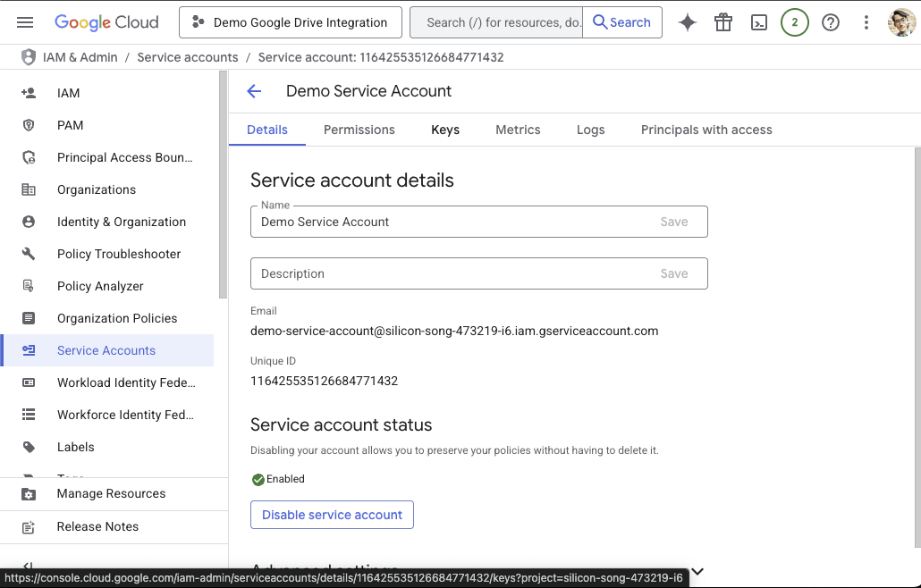Open the three-dot settings menu
This screenshot has width=921, height=588.
866,22
